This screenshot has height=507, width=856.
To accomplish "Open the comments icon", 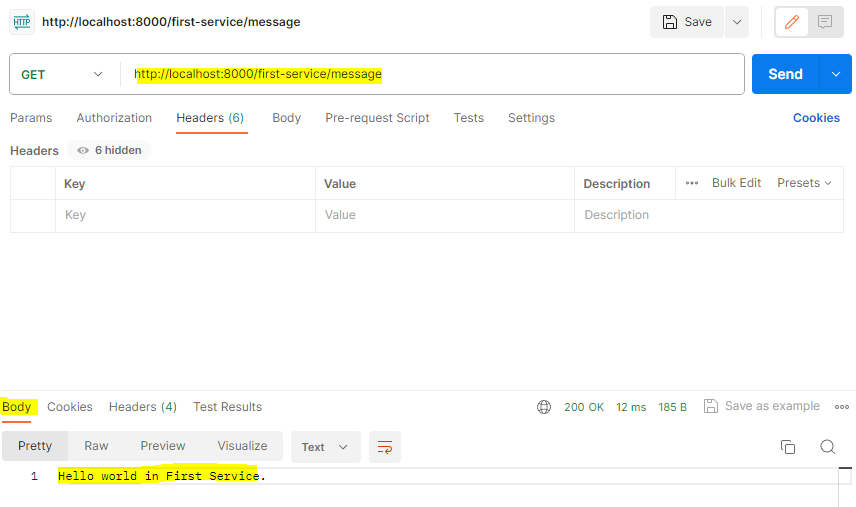I will pyautogui.click(x=825, y=22).
